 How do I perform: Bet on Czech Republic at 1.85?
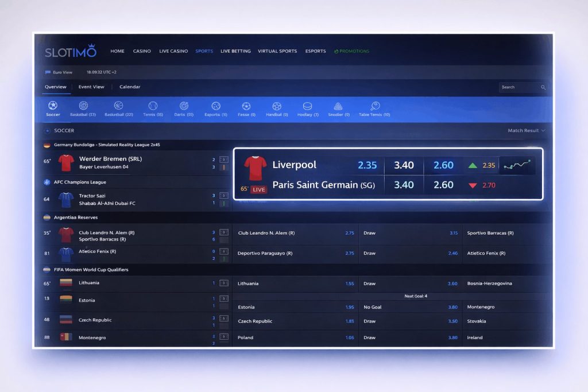click(350, 321)
